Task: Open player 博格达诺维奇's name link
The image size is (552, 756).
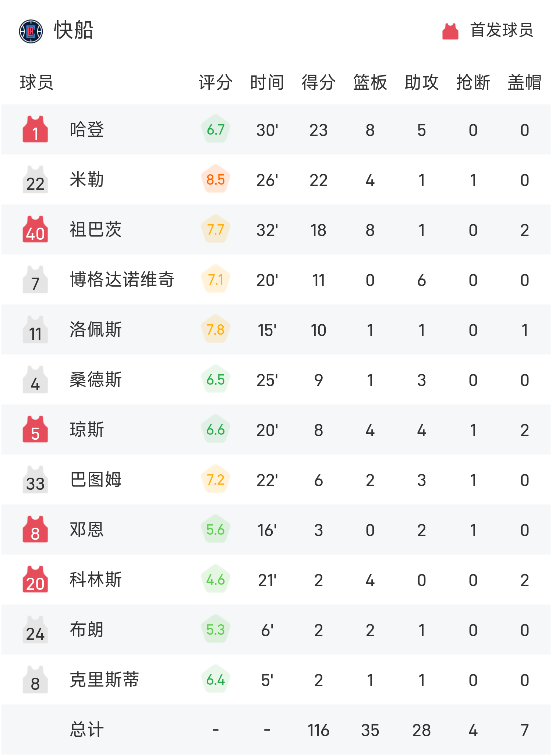Action: coord(122,279)
